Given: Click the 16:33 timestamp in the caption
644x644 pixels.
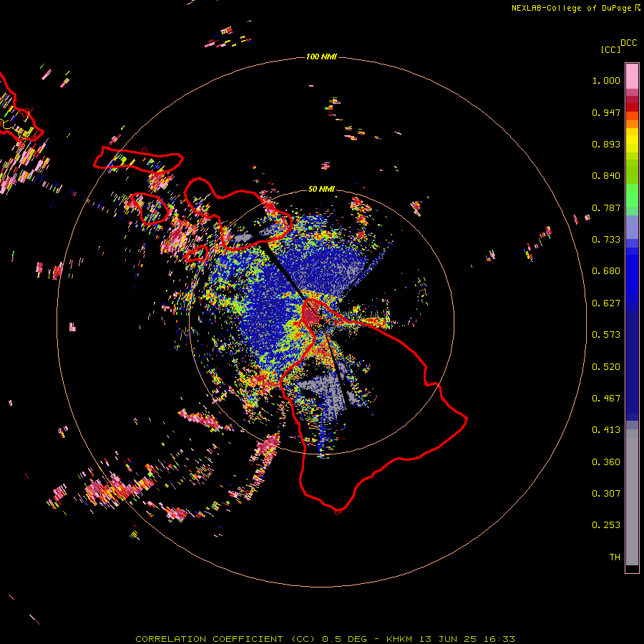Looking at the screenshot, I should click(499, 639).
